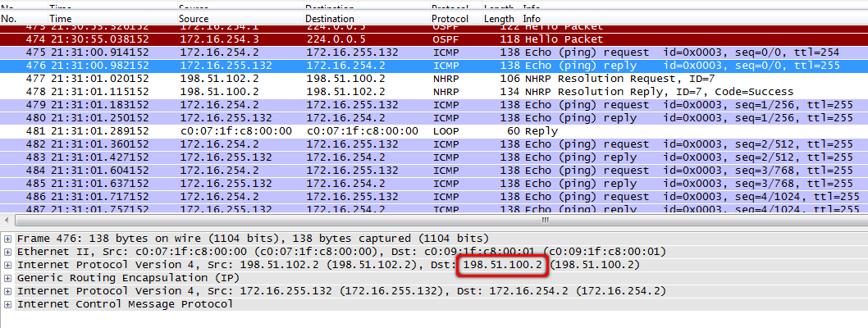
Task: Sort by the No. column header
Action: pyautogui.click(x=23, y=19)
